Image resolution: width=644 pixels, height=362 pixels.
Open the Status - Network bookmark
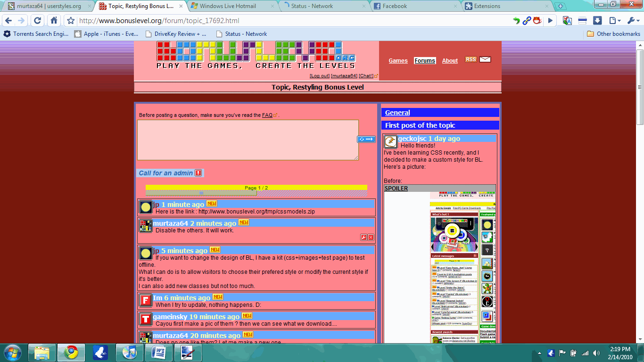pos(241,34)
